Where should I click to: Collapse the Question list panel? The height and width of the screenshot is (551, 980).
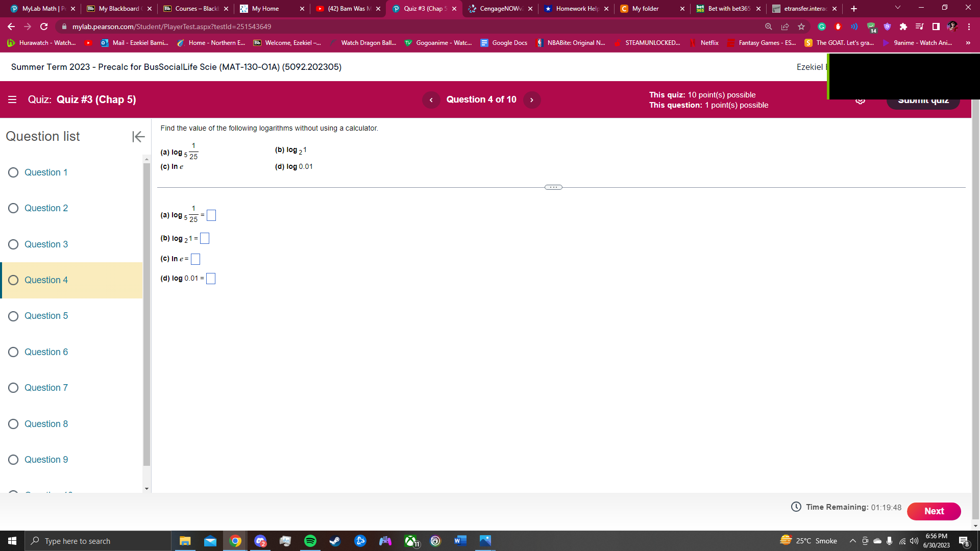[x=138, y=137]
